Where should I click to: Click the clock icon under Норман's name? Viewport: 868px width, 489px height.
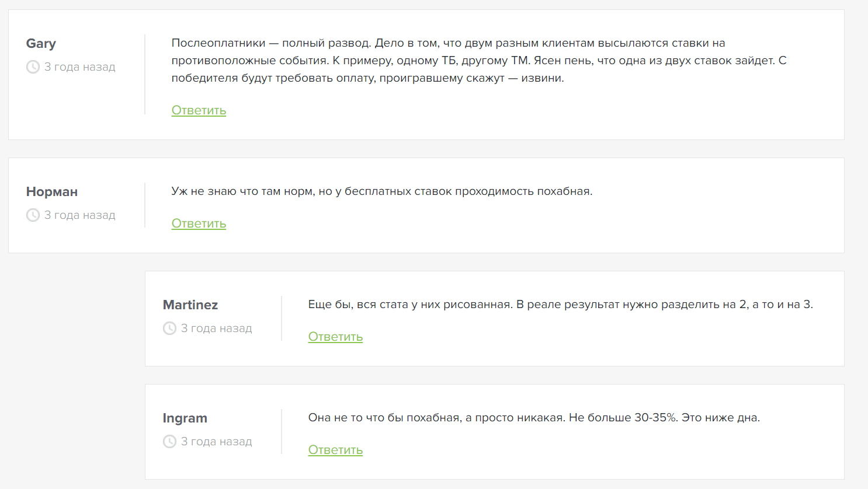(x=33, y=215)
